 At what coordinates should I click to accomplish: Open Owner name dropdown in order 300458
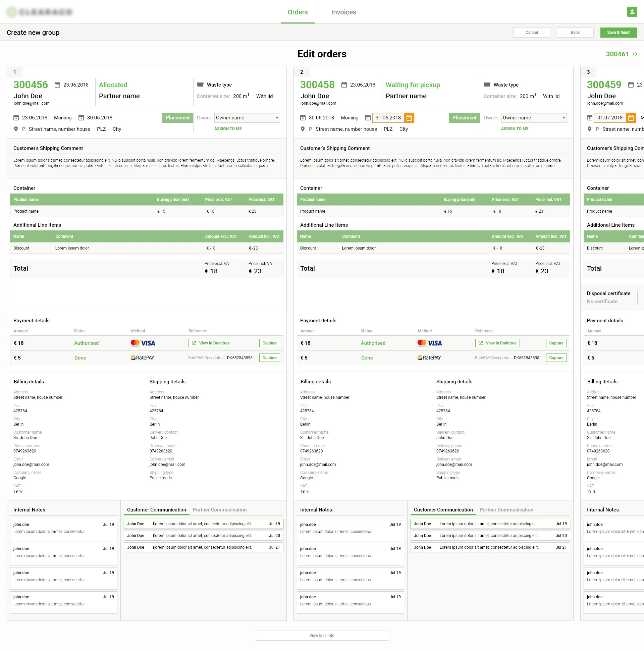tap(533, 118)
